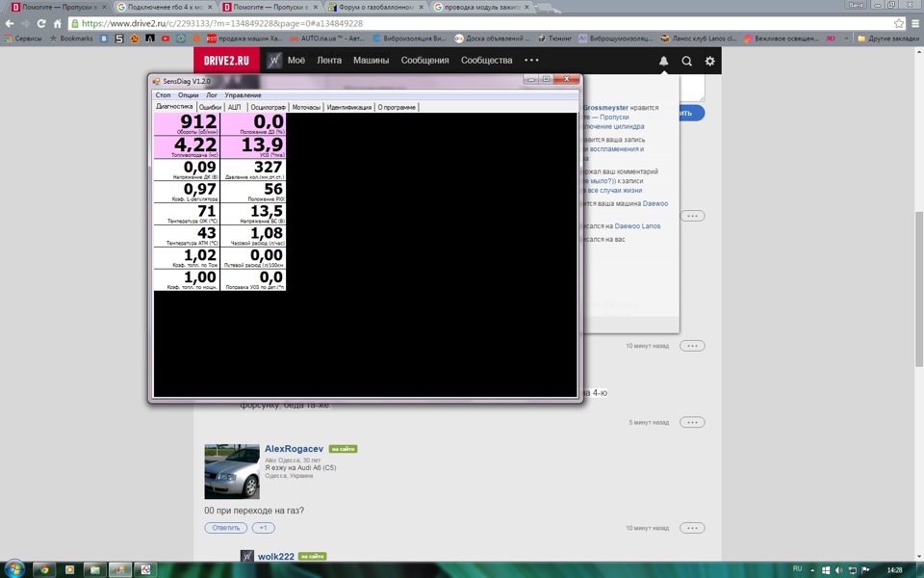Select the 0,00 trip consumption reading
This screenshot has width=924, height=578.
pyautogui.click(x=253, y=258)
